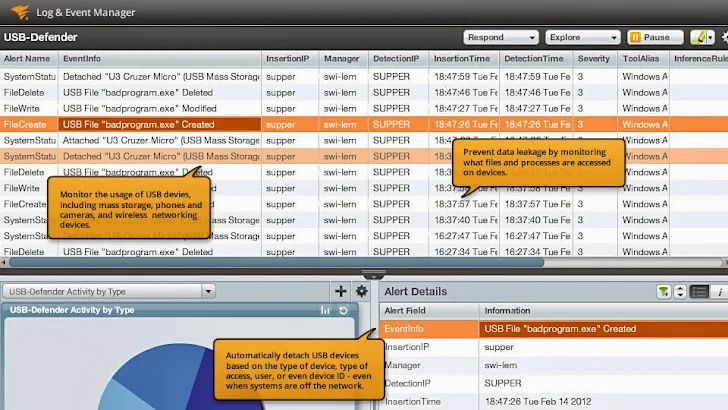
Task: Open widget settings gear icon
Action: click(362, 291)
